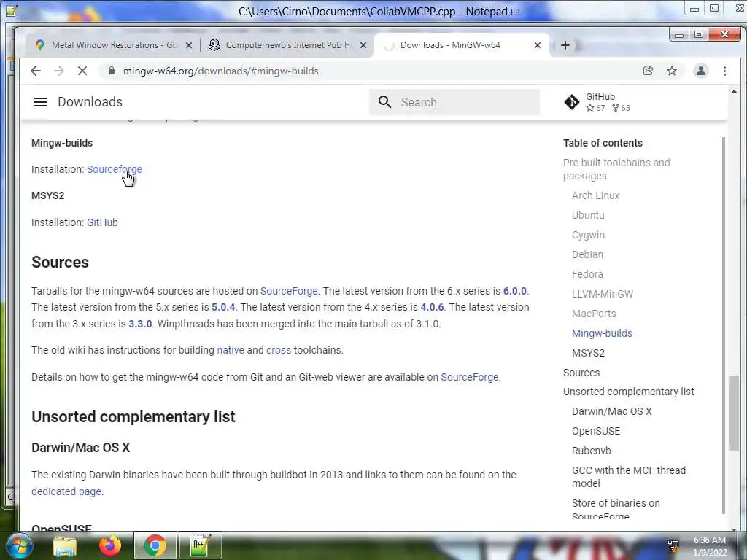Bookmark this page with star icon

(672, 71)
